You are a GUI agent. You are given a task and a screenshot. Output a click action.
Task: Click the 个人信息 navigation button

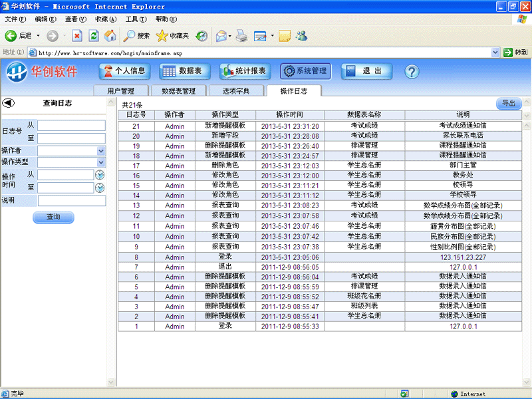tap(124, 71)
